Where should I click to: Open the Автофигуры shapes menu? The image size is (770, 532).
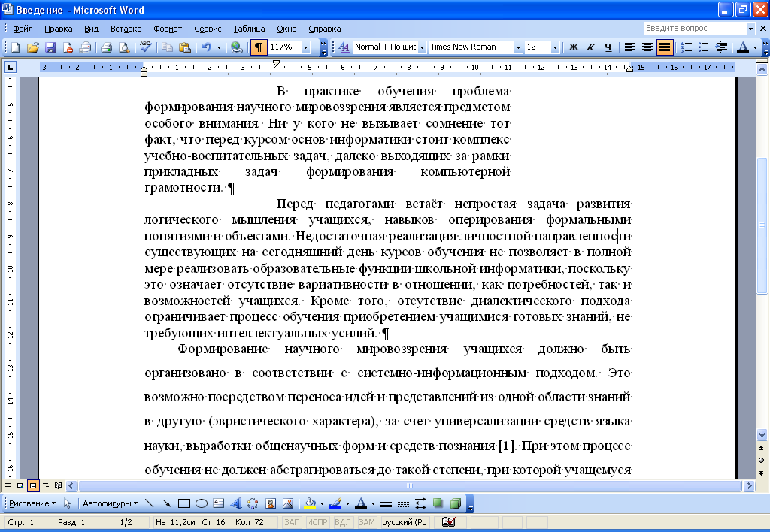pos(110,503)
